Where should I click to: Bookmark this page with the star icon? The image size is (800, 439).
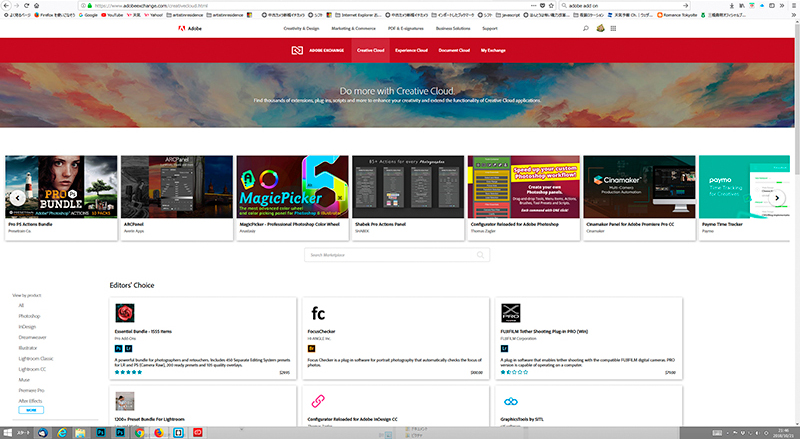[552, 6]
